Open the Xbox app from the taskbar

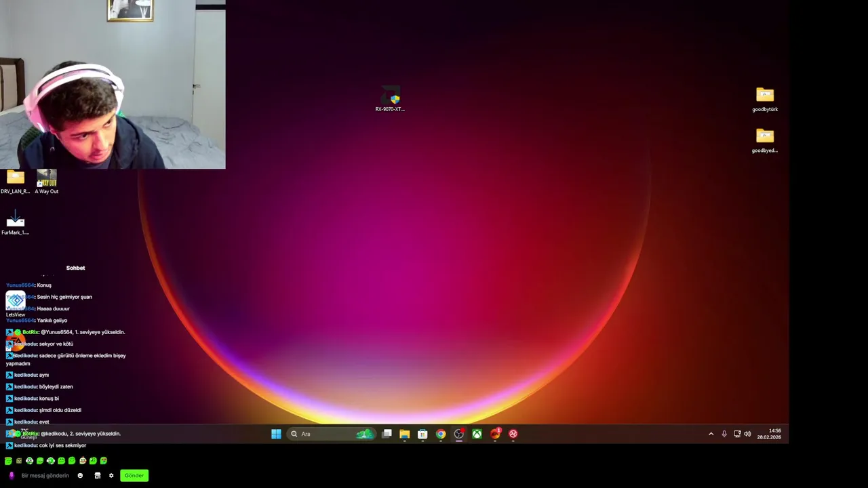coord(477,434)
